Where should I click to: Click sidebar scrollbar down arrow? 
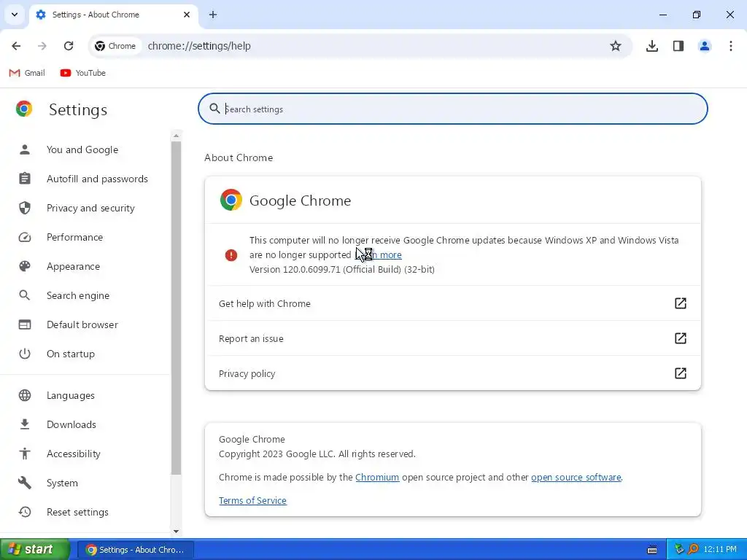pyautogui.click(x=177, y=532)
